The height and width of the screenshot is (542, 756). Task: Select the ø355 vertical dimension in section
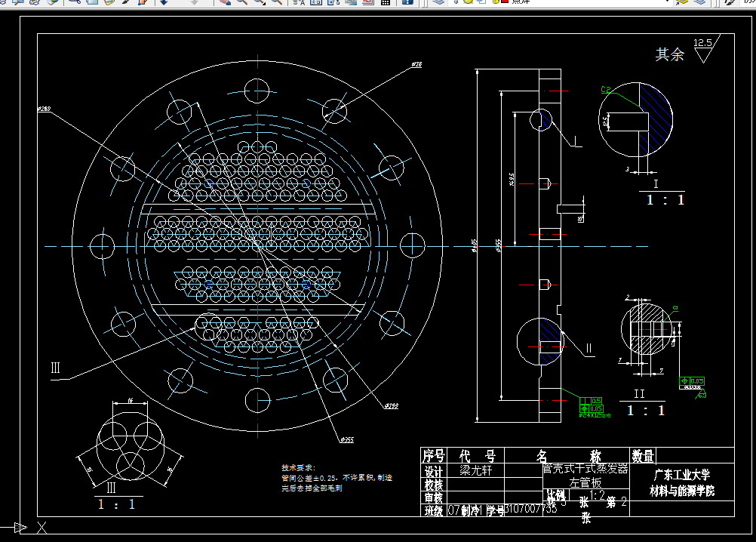[x=498, y=246]
